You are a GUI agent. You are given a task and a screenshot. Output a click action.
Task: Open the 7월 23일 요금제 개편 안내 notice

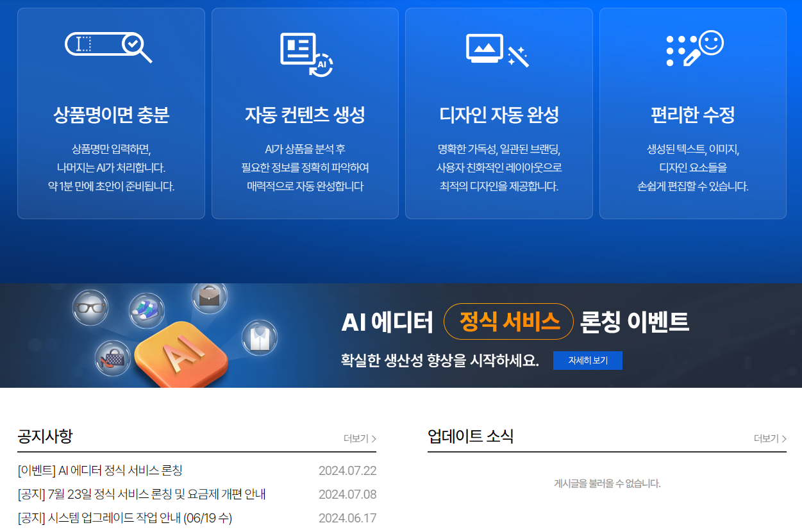tap(141, 494)
